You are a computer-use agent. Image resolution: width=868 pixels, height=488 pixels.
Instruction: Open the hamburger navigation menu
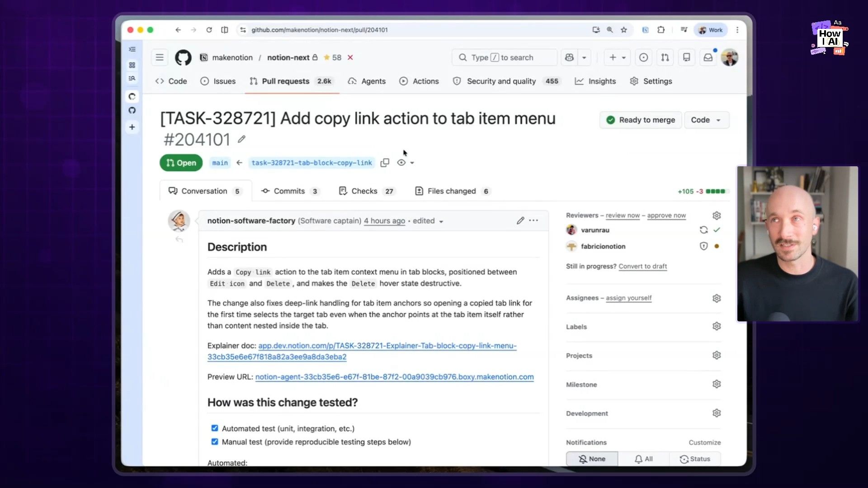pos(160,57)
